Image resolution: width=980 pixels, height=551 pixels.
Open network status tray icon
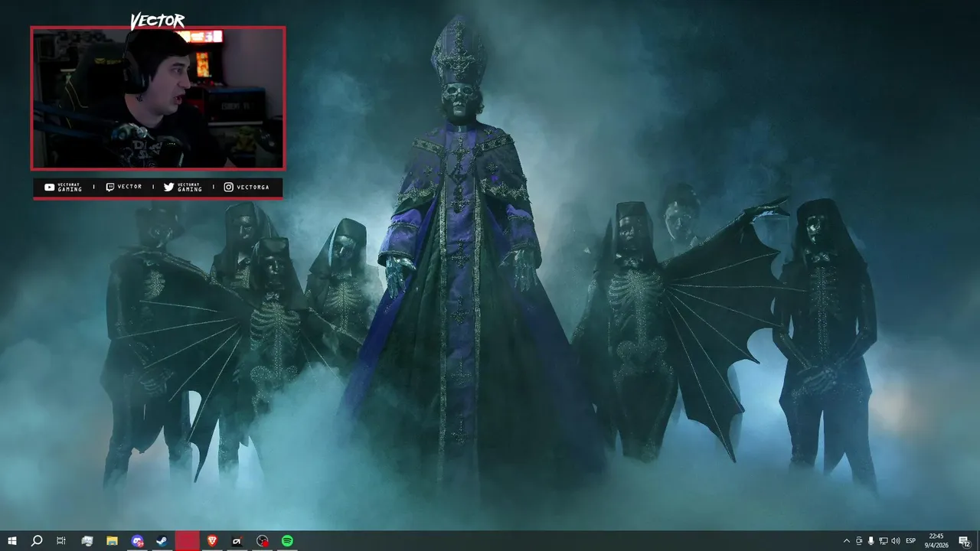click(883, 541)
